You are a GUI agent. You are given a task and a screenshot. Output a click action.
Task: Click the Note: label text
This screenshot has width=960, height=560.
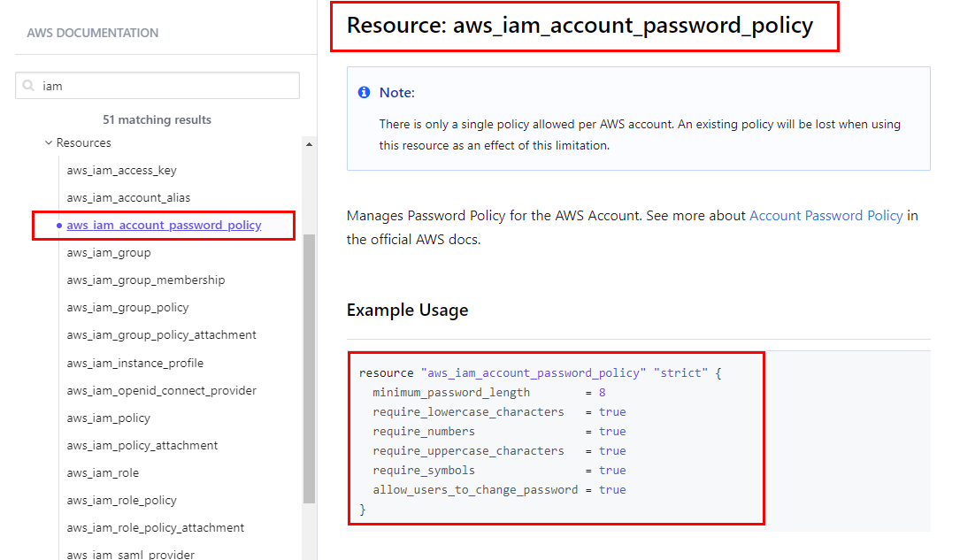(x=396, y=92)
